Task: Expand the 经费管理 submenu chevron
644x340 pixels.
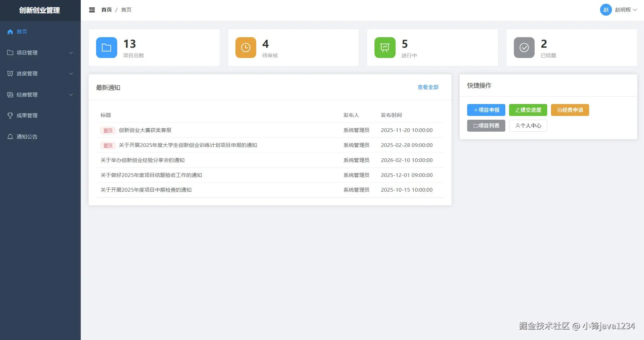Action: tap(71, 95)
